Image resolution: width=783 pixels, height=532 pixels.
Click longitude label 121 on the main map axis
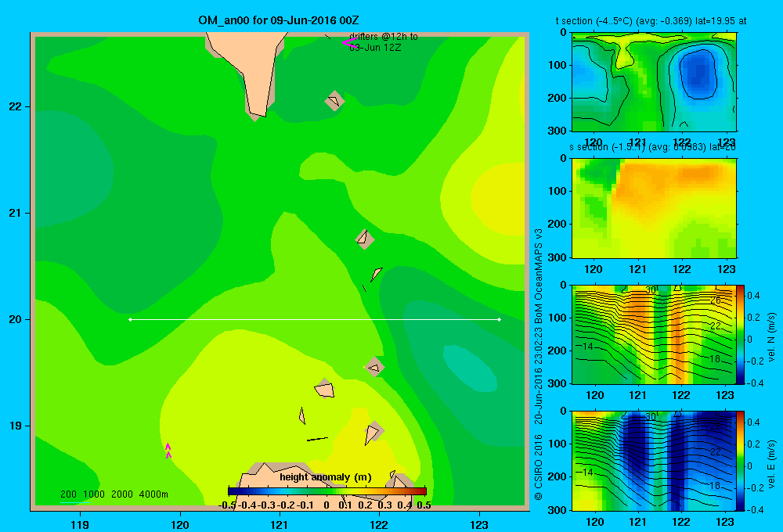[280, 525]
